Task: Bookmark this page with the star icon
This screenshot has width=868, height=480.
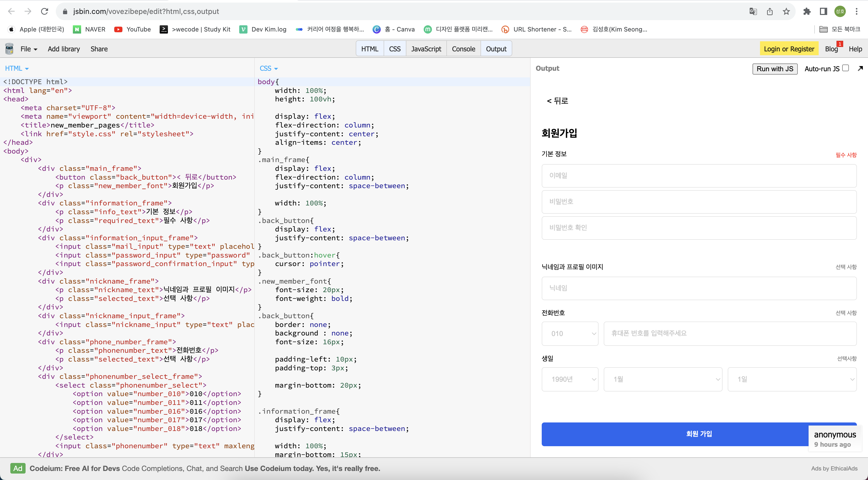Action: coord(786,11)
